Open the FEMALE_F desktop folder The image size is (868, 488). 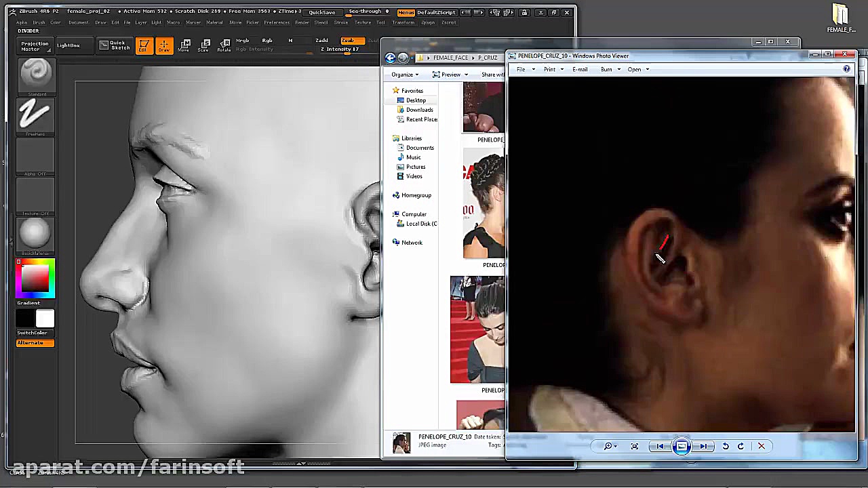point(841,18)
